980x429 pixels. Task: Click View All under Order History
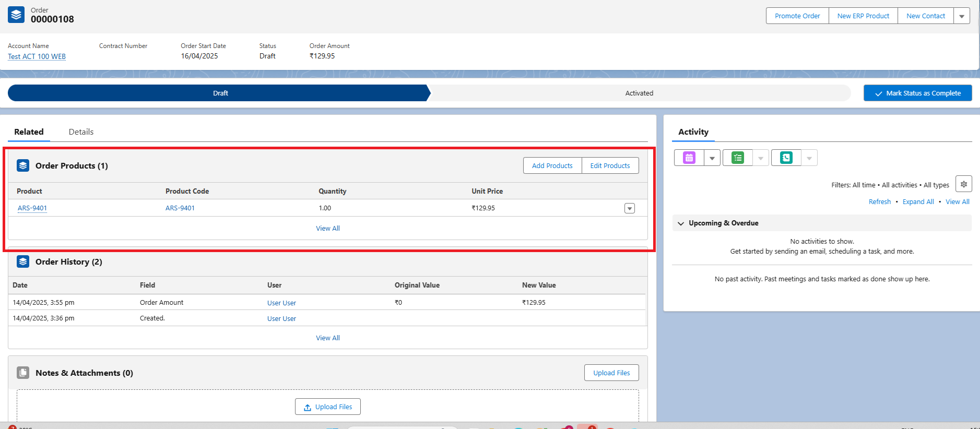click(x=328, y=338)
